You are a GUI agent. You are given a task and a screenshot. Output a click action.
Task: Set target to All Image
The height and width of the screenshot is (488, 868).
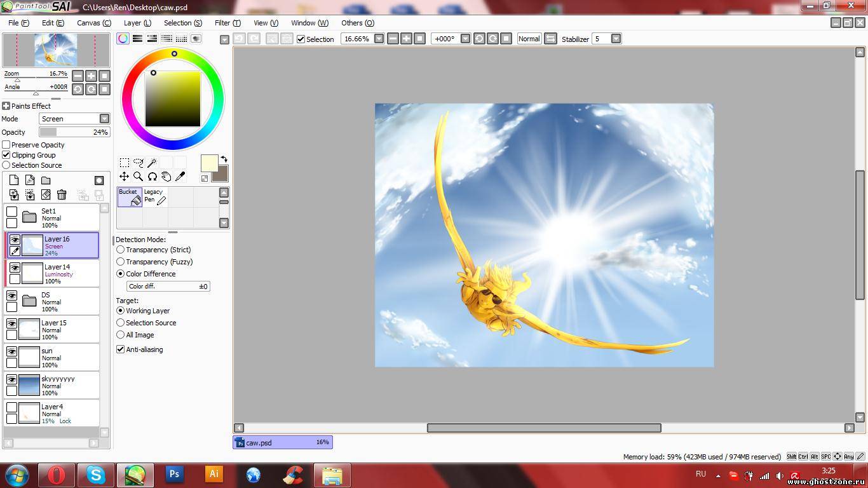(120, 335)
